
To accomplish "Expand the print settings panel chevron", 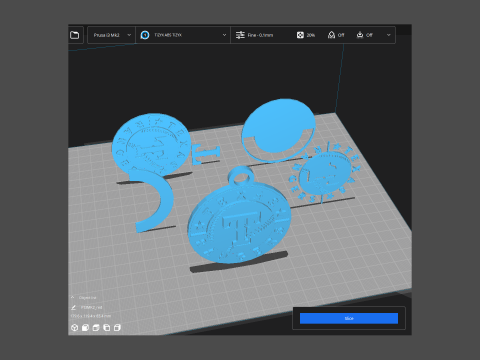I will coord(388,35).
